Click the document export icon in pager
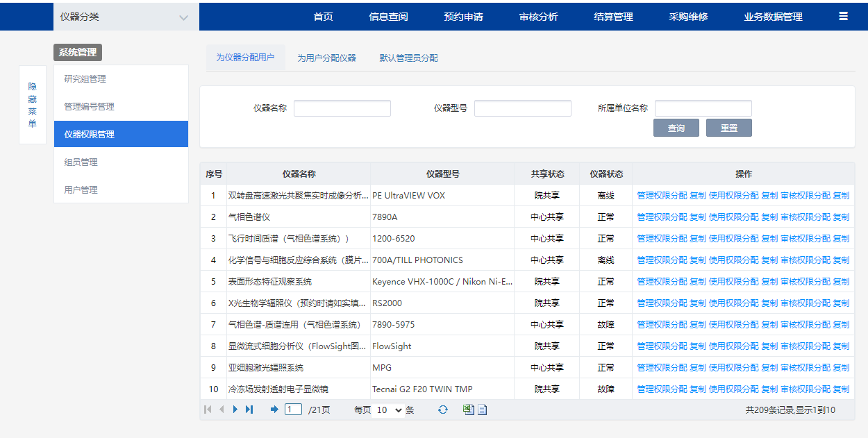The height and width of the screenshot is (438, 868). point(482,410)
